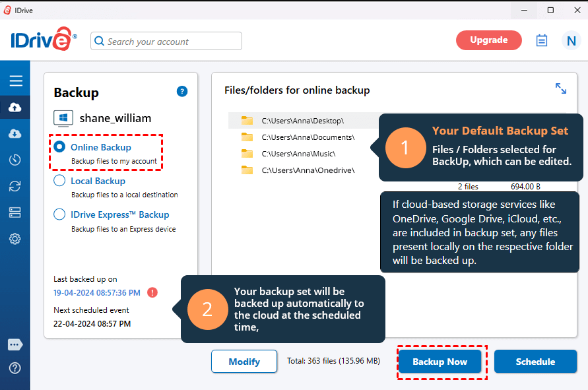Select C:\Users\Anna\Documents\ path row
Screen dimensions: 588x390
pos(308,137)
